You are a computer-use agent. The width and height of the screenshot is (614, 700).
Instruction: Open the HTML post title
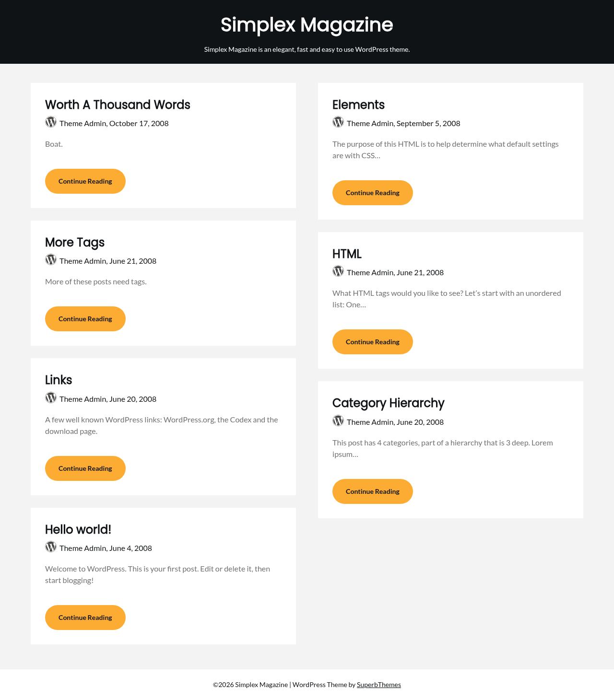[x=347, y=254]
